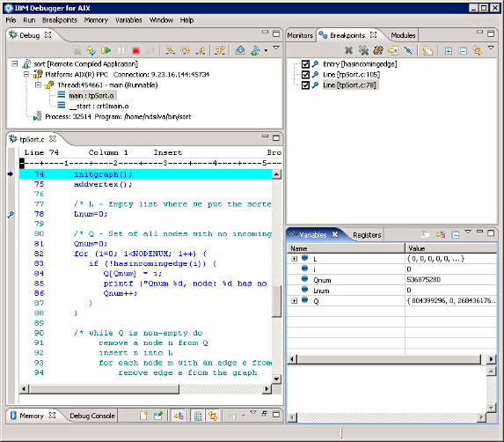Click the exclamation-and-page icon in Breakpoints toolbar
The width and height of the screenshot is (504, 442).
(427, 51)
